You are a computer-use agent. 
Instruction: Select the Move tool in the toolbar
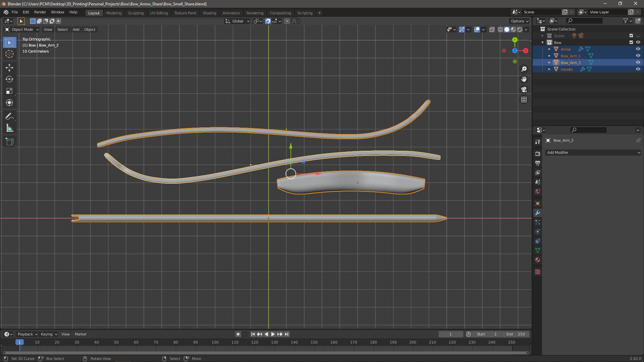tap(9, 68)
